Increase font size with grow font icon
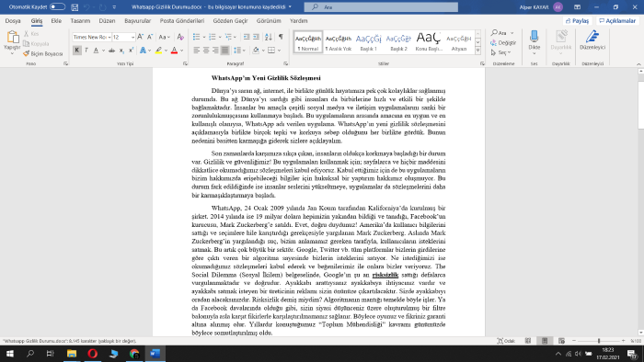This screenshot has height=362, width=644. pyautogui.click(x=141, y=37)
